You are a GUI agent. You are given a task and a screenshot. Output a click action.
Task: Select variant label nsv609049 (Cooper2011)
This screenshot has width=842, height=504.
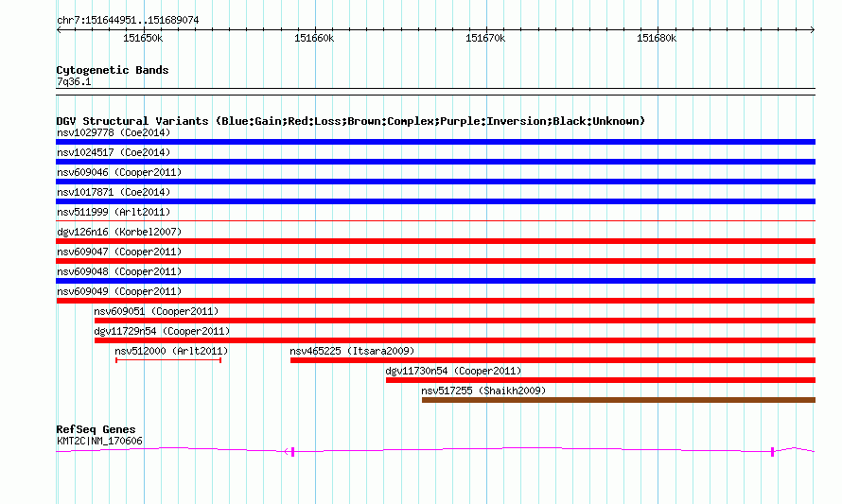(x=119, y=291)
